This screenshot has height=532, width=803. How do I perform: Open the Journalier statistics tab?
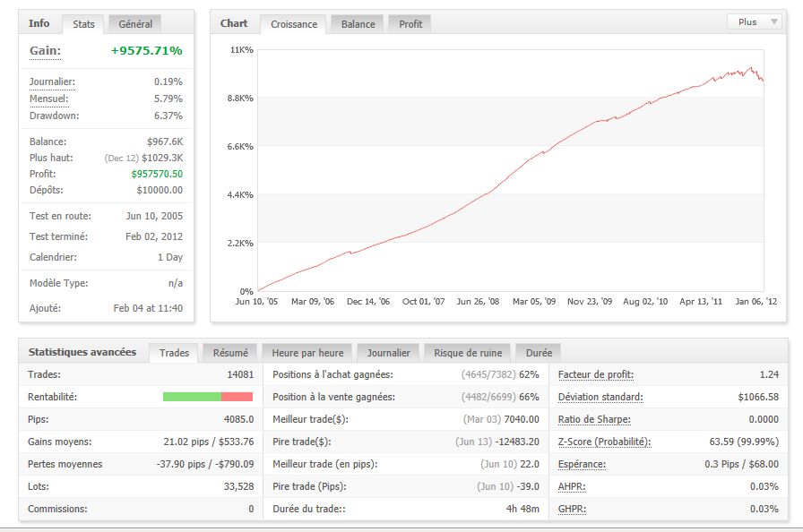388,353
